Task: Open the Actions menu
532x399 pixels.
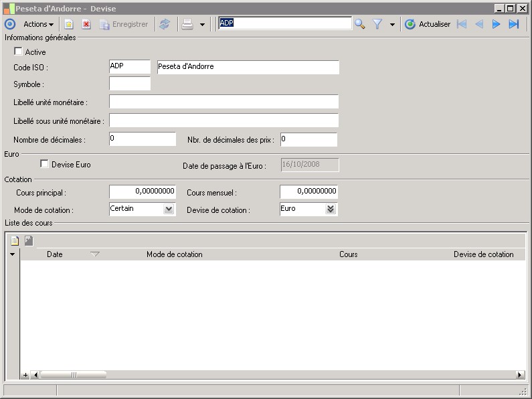Action: tap(38, 24)
